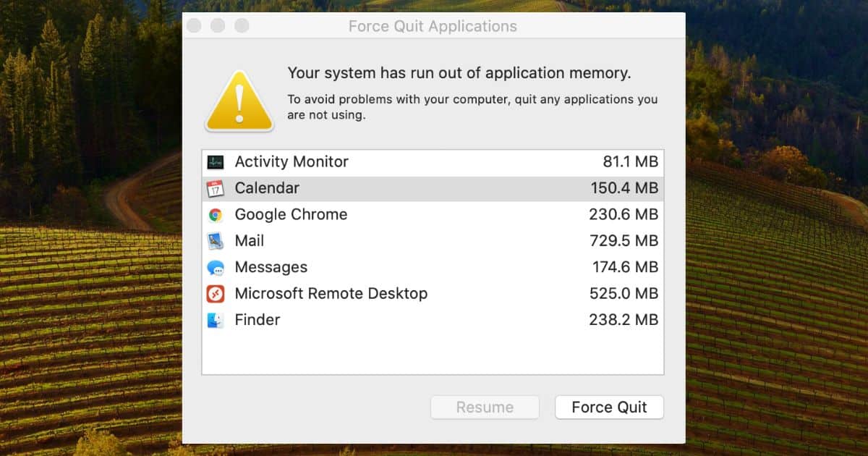Image resolution: width=868 pixels, height=456 pixels.
Task: Click the Messages chat bubble icon
Action: click(x=216, y=268)
